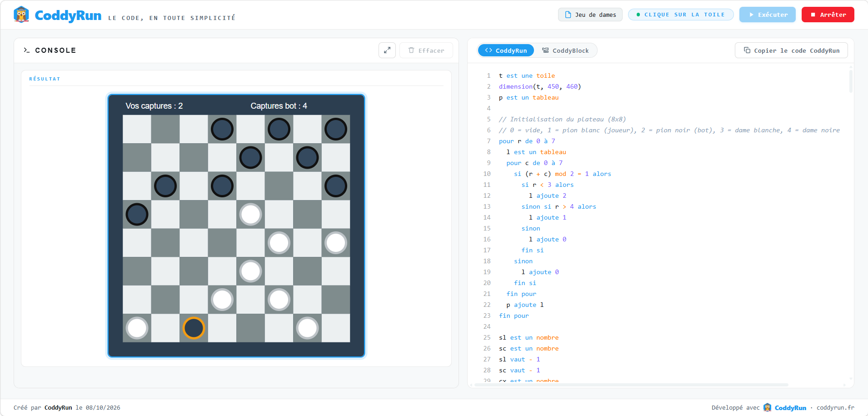Copy the code with Copier le code CoddyRun
Viewport: 868px width, 416px height.
point(791,50)
